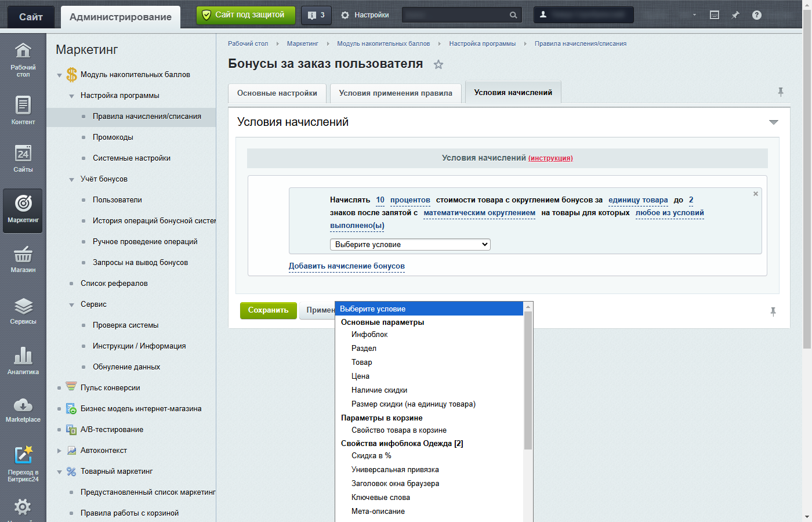Open инструкция link
Image resolution: width=812 pixels, height=522 pixels.
click(x=550, y=158)
